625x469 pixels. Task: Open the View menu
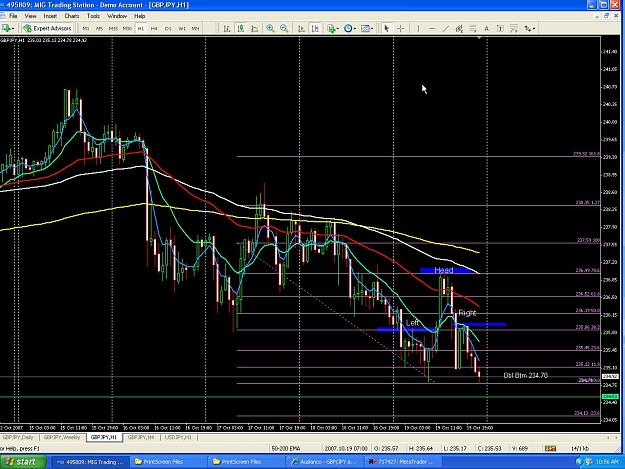click(30, 16)
